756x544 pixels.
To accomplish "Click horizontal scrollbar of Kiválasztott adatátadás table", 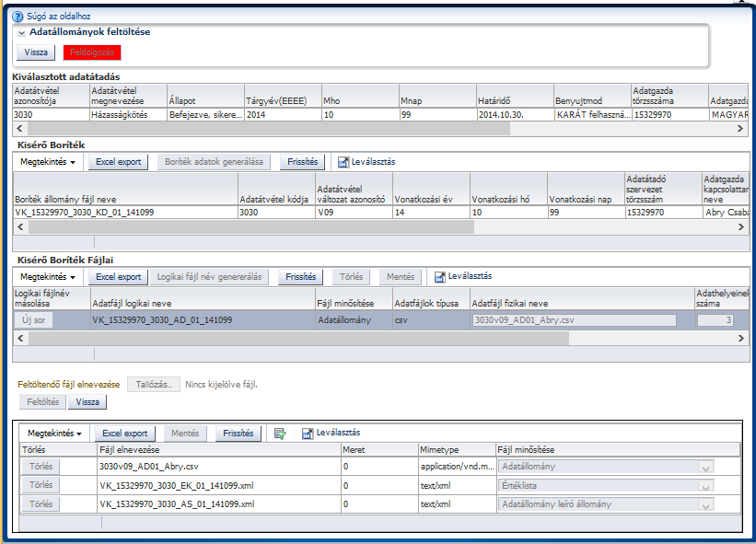I will coord(269,129).
